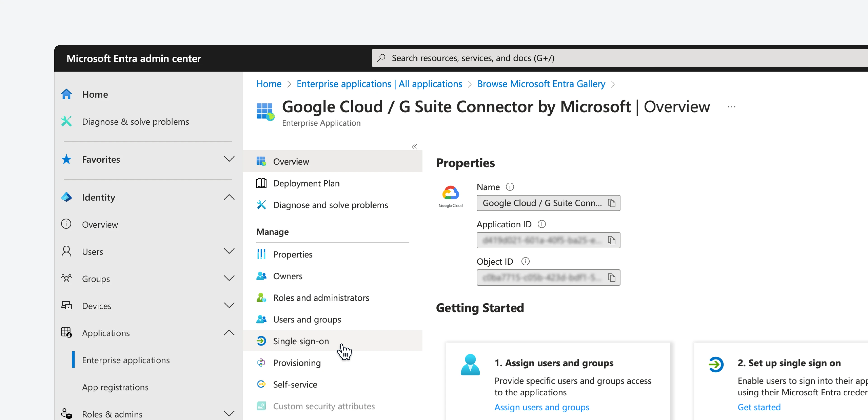
Task: Click the search resources input field
Action: 620,58
